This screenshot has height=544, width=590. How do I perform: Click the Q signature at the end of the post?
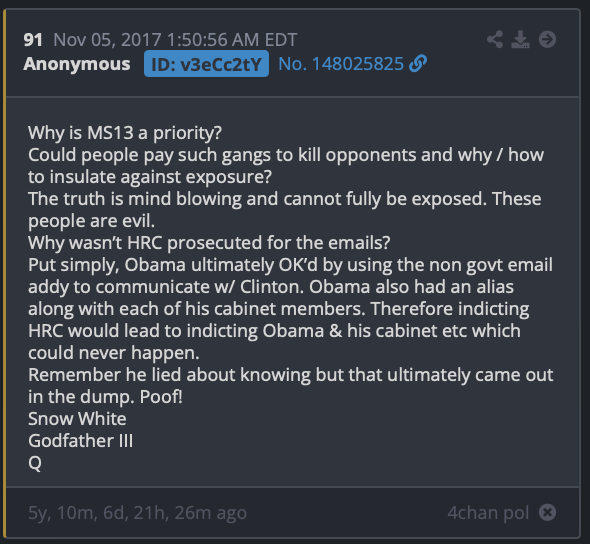[35, 463]
